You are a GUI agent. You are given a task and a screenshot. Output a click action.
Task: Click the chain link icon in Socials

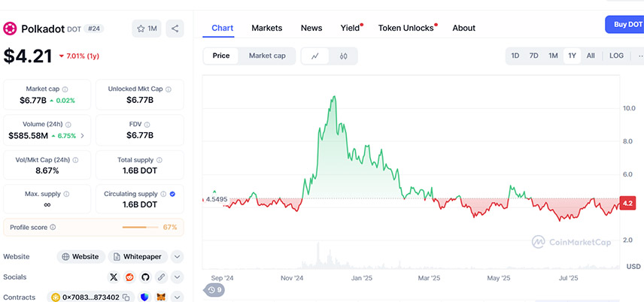point(161,277)
